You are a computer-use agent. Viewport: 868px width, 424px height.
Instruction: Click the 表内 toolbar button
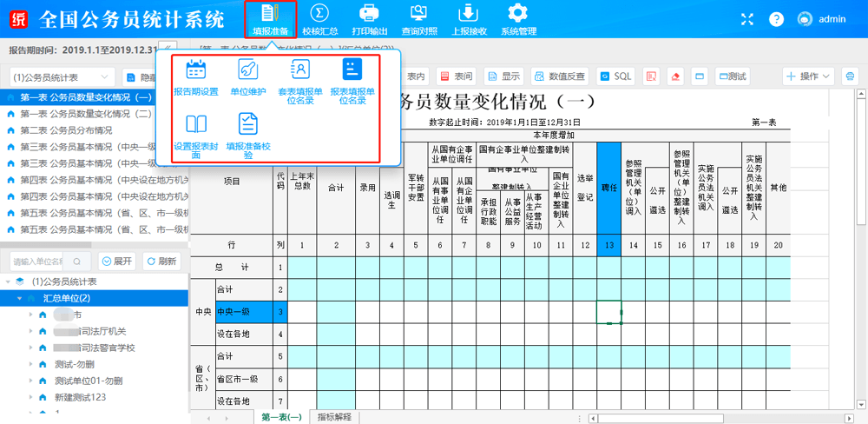[415, 76]
